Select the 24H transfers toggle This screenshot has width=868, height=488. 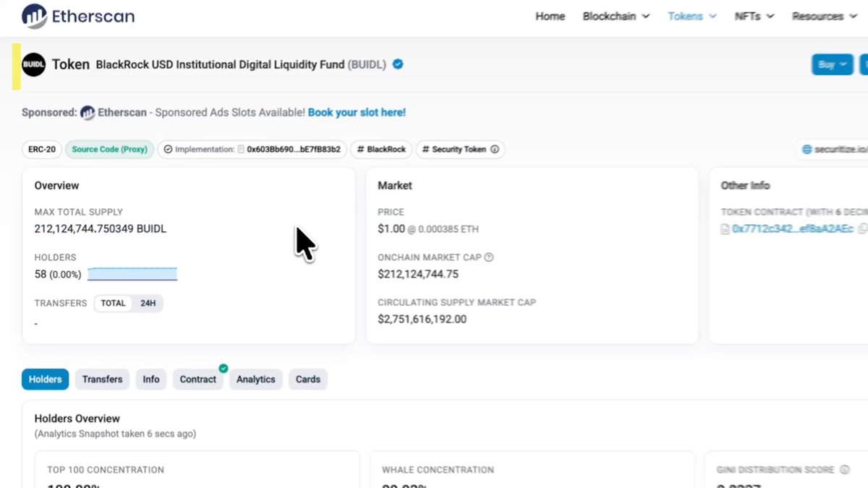(x=148, y=304)
